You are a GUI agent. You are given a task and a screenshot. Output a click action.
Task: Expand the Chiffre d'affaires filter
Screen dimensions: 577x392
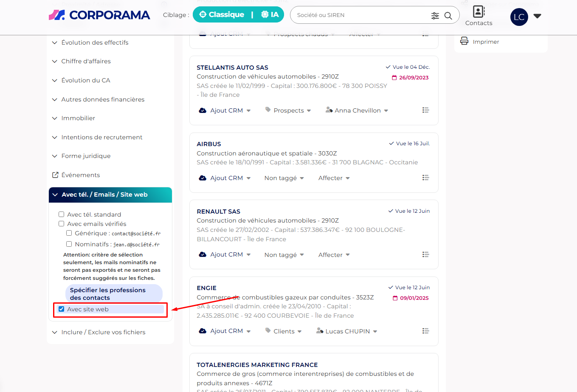(86, 61)
